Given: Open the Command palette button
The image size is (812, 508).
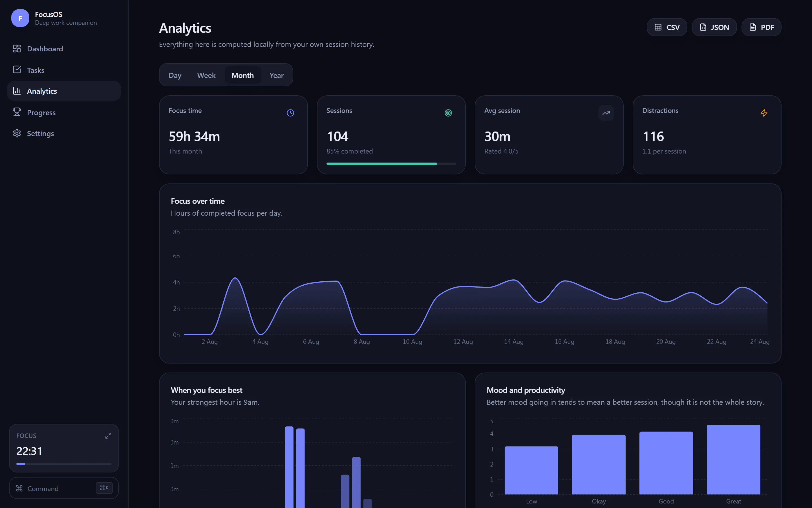Looking at the screenshot, I should [64, 488].
